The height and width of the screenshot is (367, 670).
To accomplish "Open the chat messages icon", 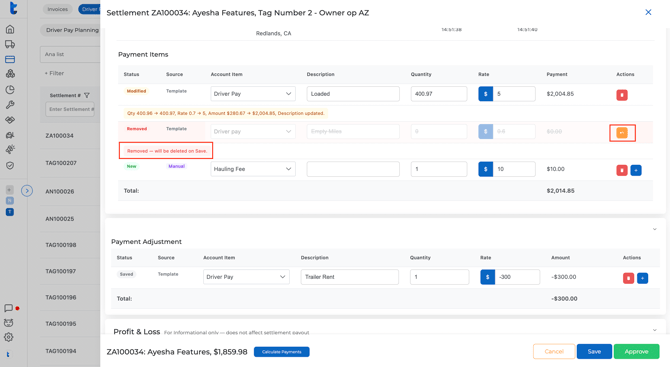I will [x=8, y=308].
